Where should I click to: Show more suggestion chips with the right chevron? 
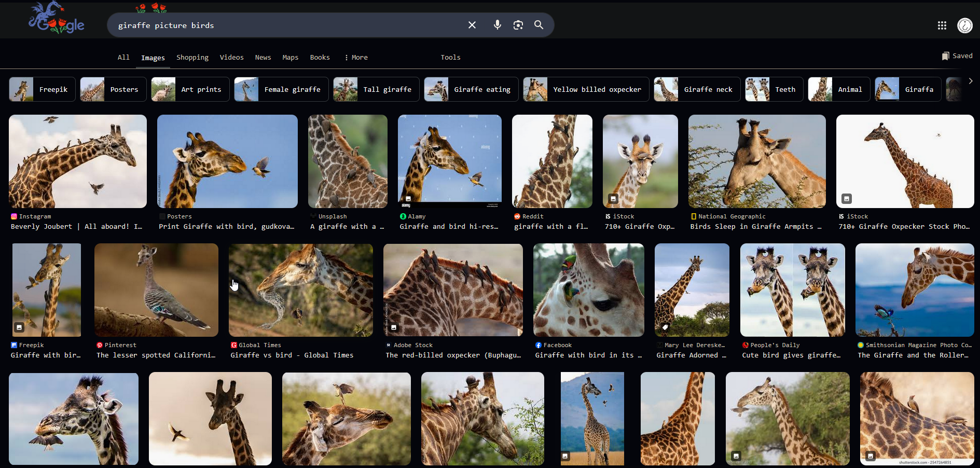[x=970, y=81]
